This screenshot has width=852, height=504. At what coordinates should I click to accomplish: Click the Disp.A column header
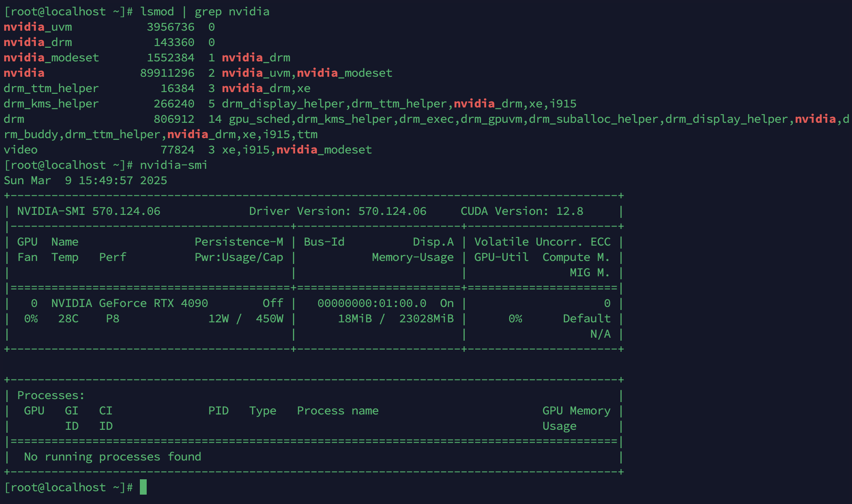(433, 242)
